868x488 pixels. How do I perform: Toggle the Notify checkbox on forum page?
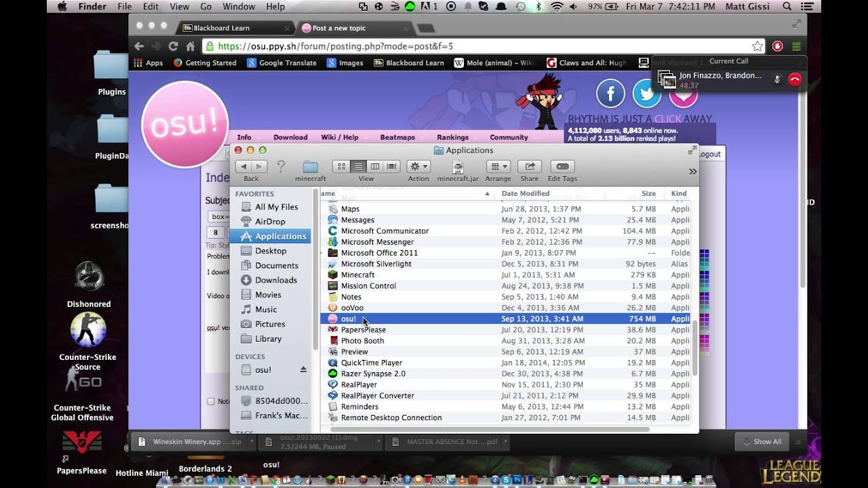211,401
